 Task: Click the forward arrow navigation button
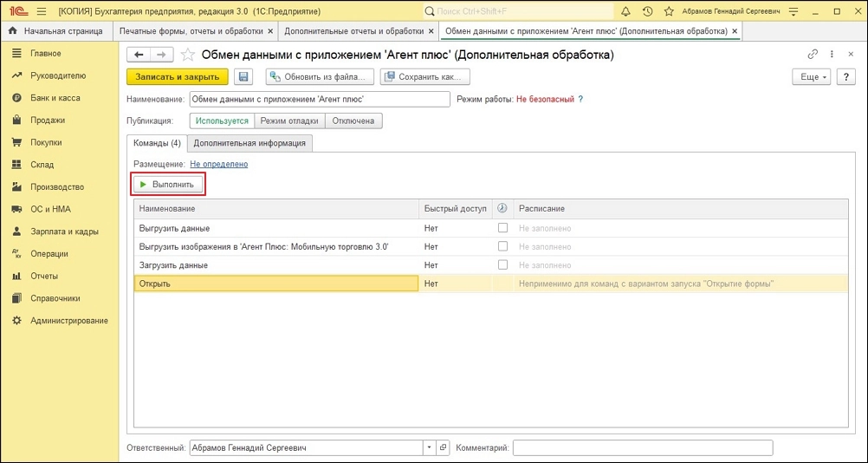coord(161,55)
